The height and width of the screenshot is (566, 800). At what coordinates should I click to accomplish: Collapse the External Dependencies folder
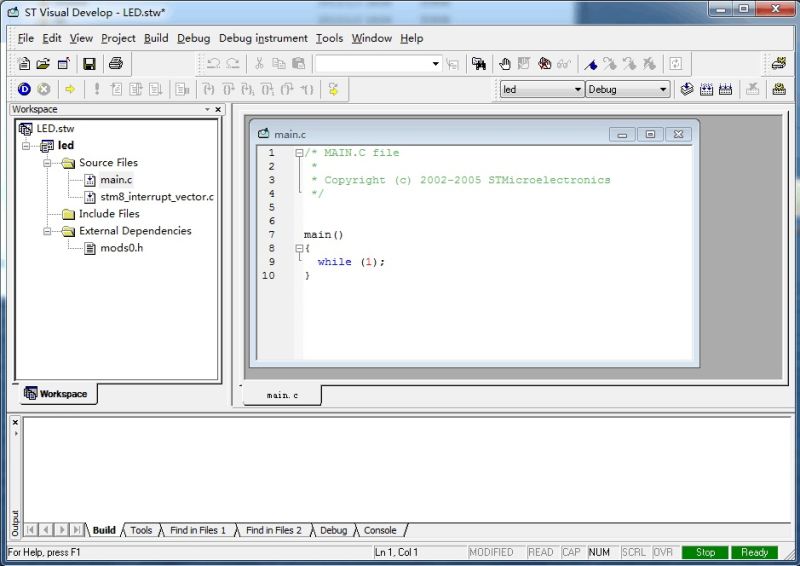[47, 231]
